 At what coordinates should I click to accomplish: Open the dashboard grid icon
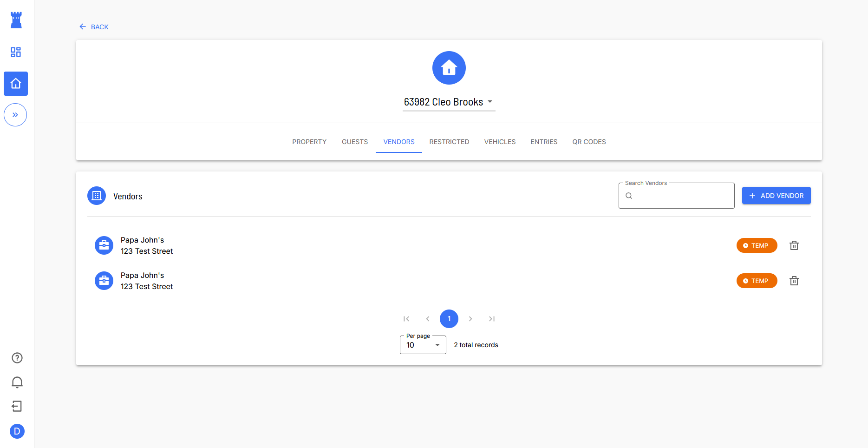(x=16, y=52)
